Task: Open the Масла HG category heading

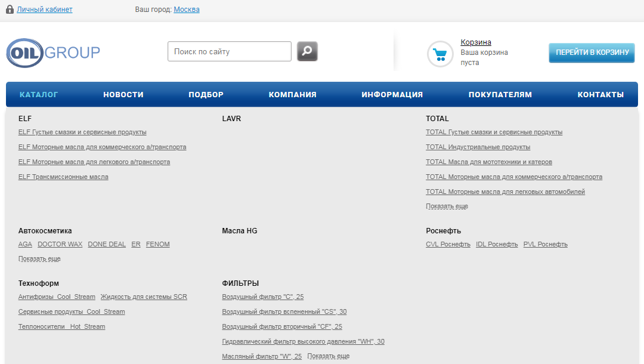Action: (240, 230)
